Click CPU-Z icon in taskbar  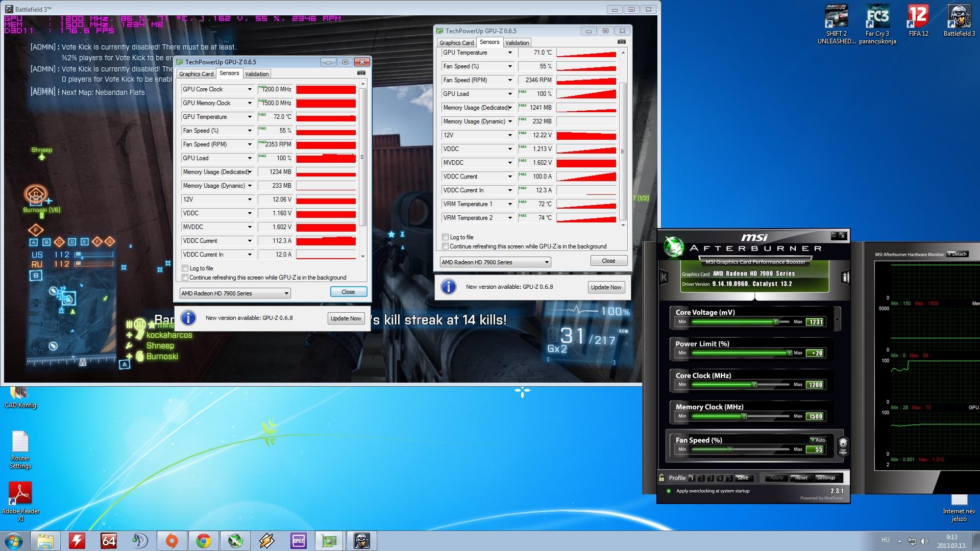pos(298,541)
